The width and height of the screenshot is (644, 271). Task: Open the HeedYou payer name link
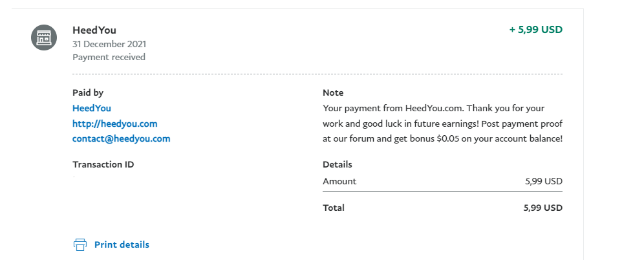pos(92,109)
